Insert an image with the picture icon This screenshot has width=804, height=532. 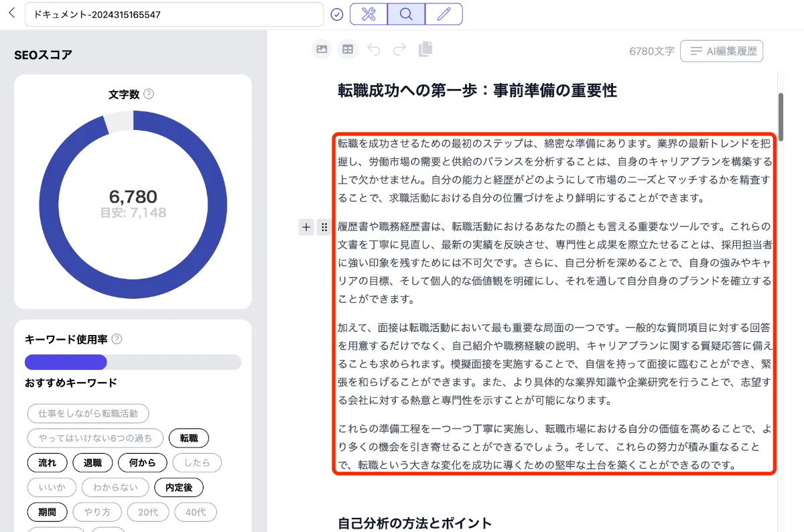pyautogui.click(x=322, y=49)
